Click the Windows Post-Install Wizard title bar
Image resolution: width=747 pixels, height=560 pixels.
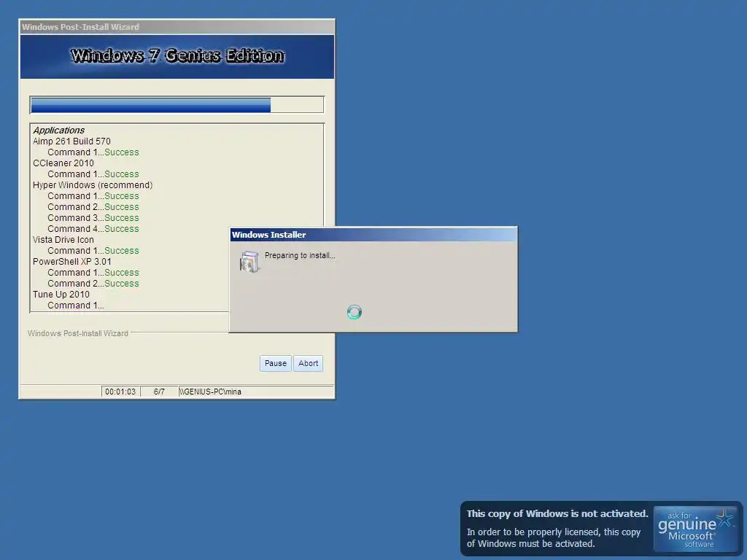(177, 27)
